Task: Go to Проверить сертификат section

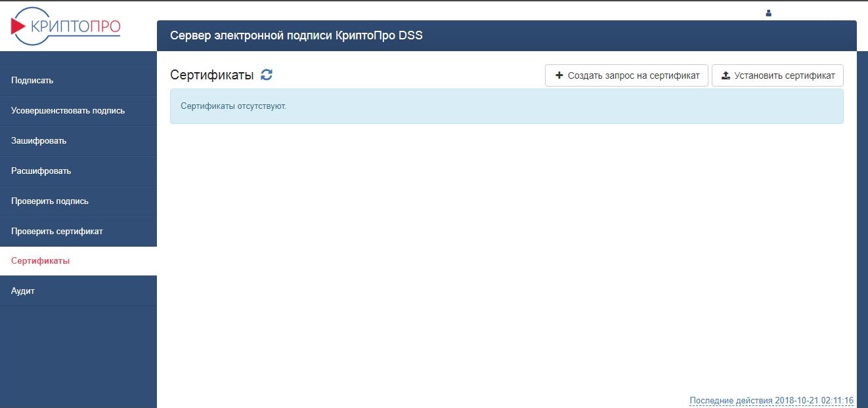Action: [x=78, y=232]
